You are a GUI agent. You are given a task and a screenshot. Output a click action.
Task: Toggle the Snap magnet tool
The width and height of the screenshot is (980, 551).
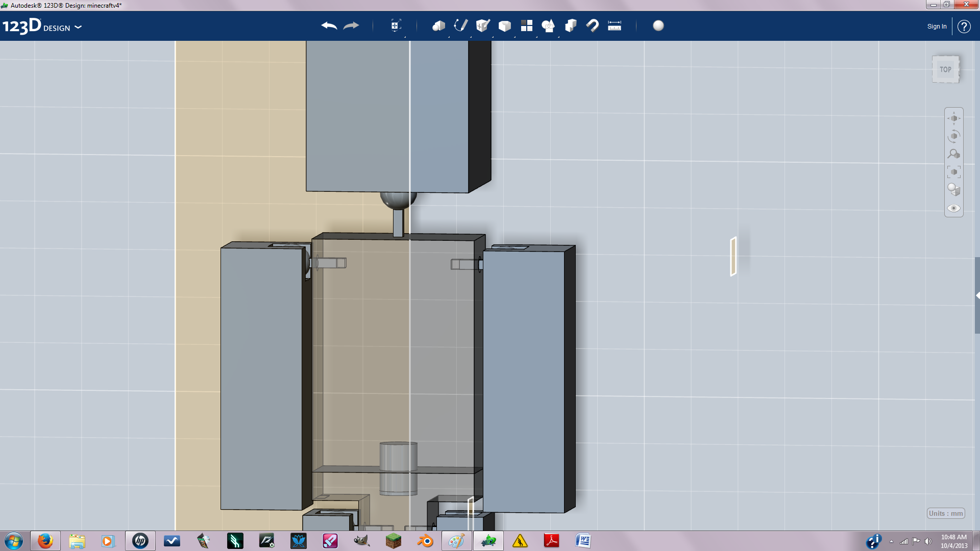[x=593, y=26]
